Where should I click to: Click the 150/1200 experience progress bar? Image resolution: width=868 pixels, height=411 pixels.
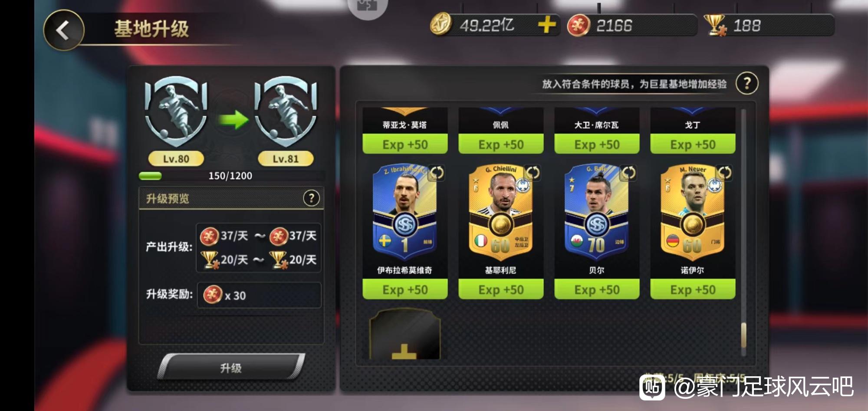click(x=231, y=176)
